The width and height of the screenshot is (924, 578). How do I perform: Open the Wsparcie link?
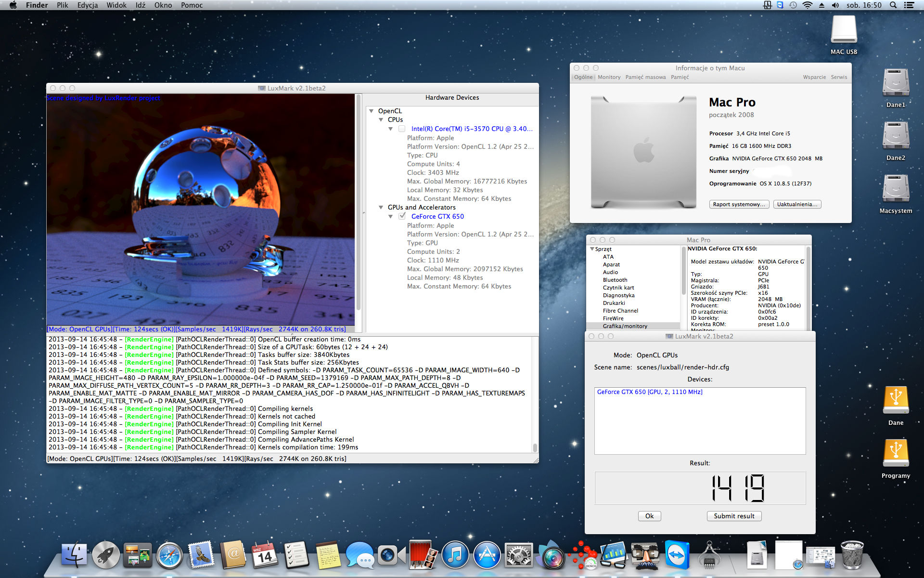point(814,77)
